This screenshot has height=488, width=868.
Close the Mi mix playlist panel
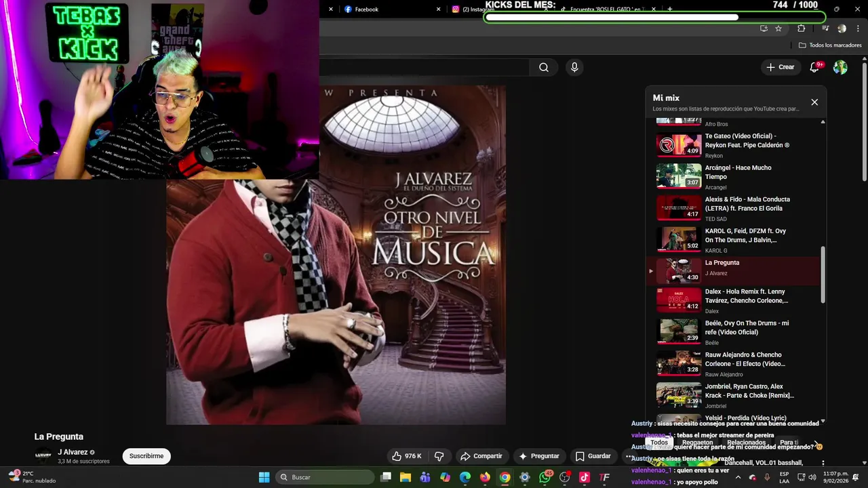coord(814,102)
